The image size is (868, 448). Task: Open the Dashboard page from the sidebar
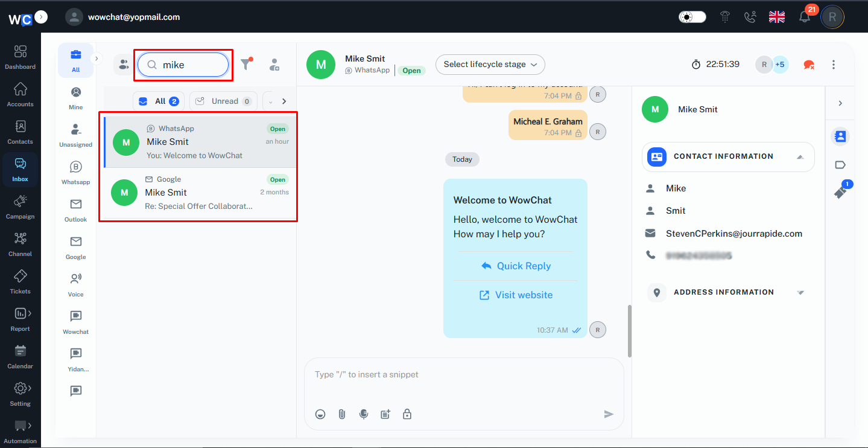point(21,57)
